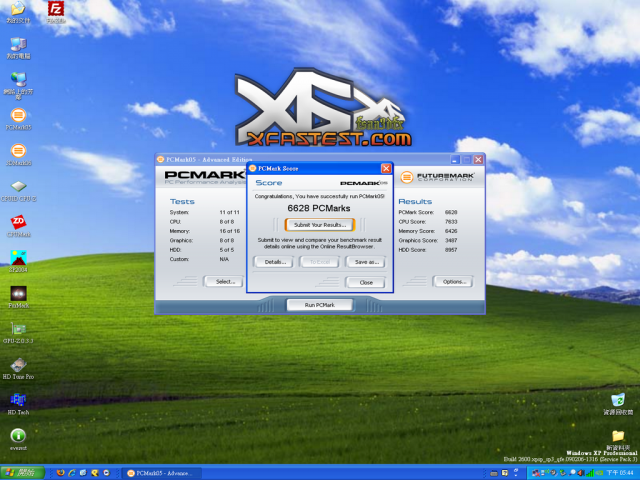Click the Custom 'N/A' value
Screen dimensions: 640x480
224,259
